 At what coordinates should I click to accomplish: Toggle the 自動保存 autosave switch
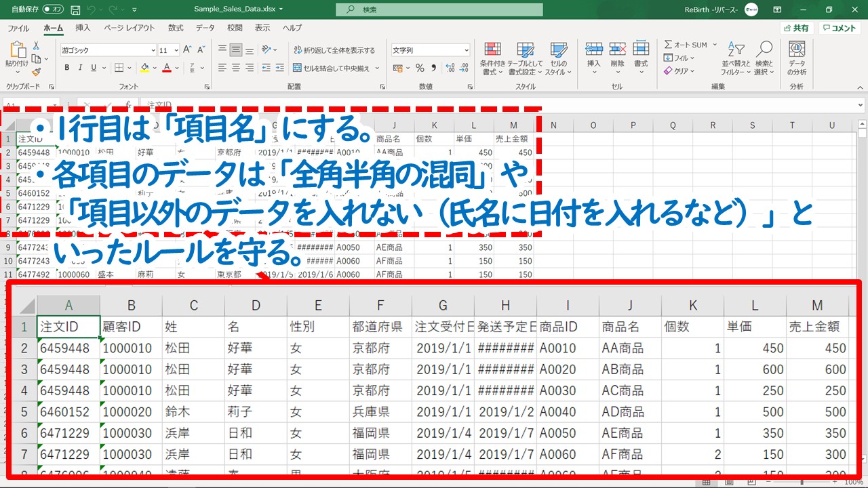pos(53,9)
